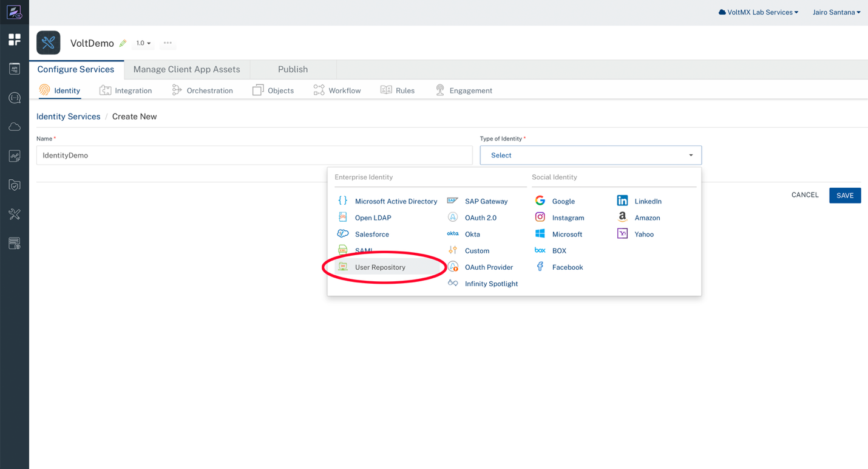Choose the BOX social identity option
The width and height of the screenshot is (868, 469).
[551, 250]
